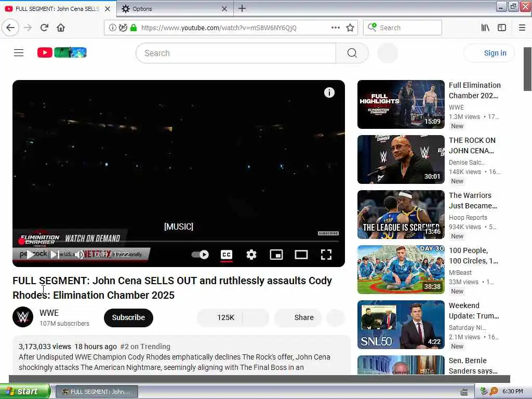This screenshot has height=399, width=532.
Task: Open the YouTube guide hamburger menu
Action: 19,53
